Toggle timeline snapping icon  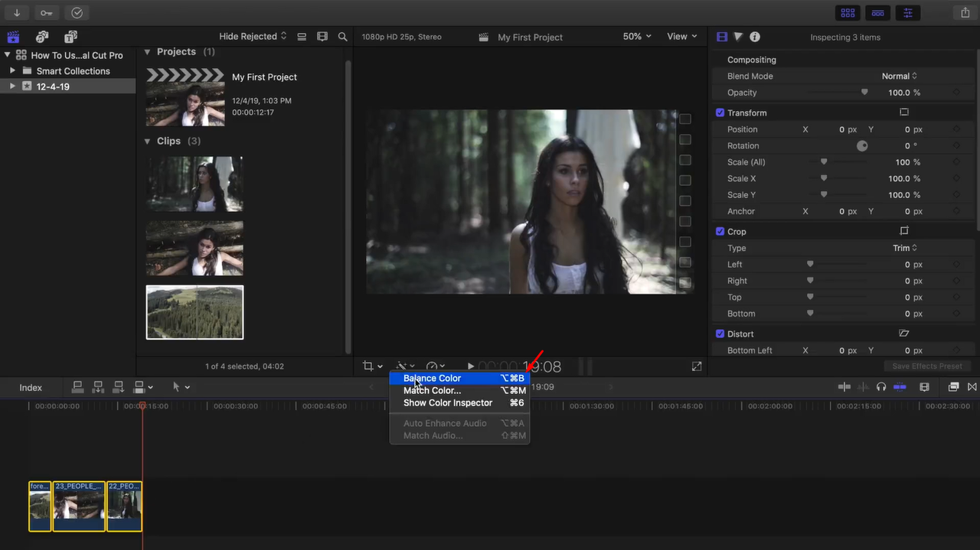[x=900, y=387]
